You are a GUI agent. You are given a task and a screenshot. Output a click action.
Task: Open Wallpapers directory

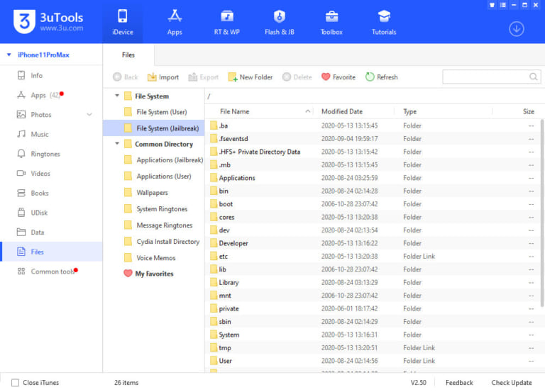(x=153, y=193)
